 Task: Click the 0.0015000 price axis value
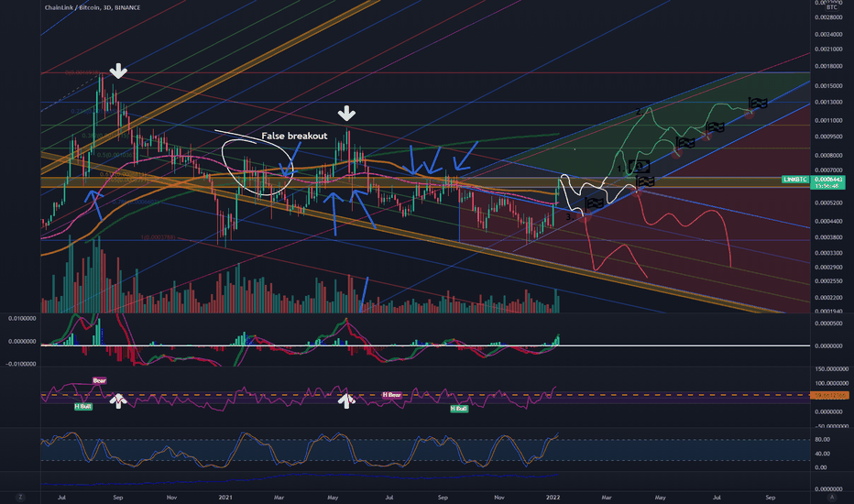828,86
